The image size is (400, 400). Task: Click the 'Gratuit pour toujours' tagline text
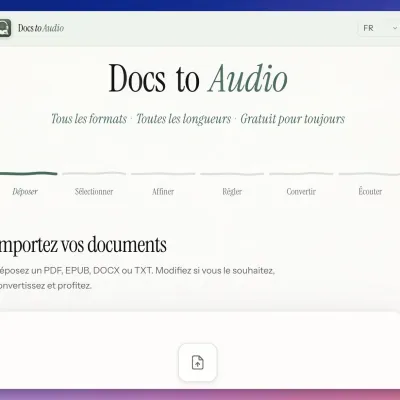pyautogui.click(x=293, y=119)
